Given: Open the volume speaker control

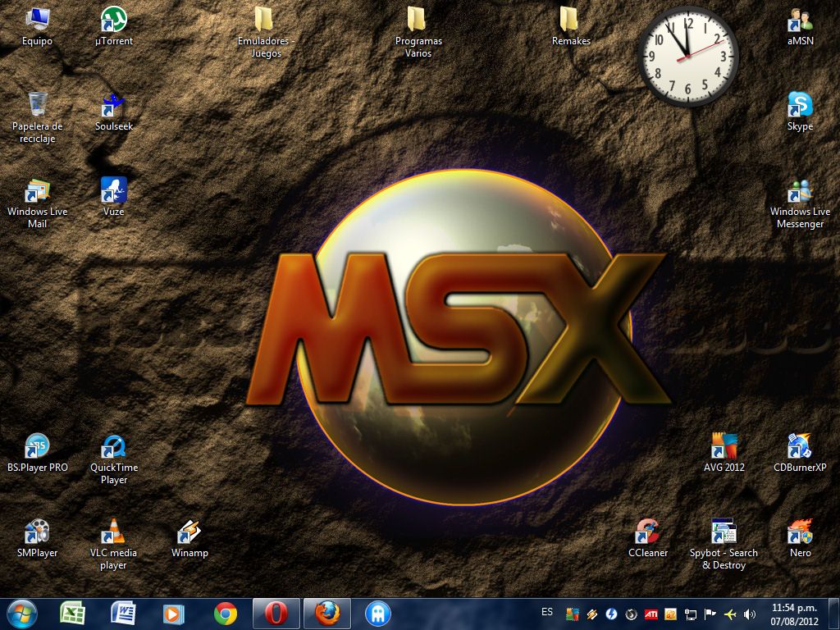Looking at the screenshot, I should 750,614.
